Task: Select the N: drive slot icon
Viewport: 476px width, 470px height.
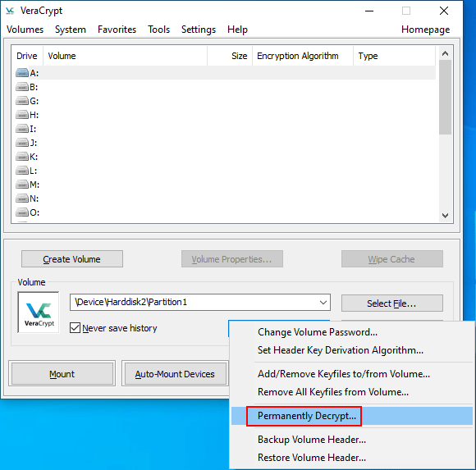Action: click(22, 198)
